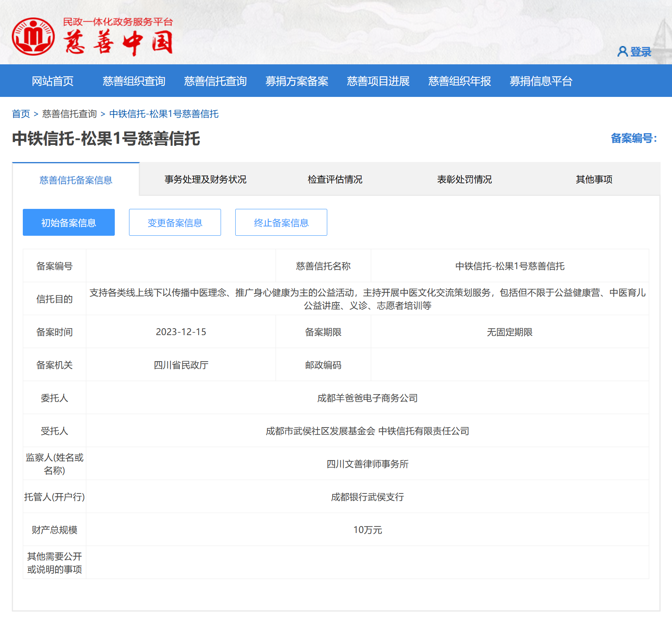Click the 其他需要公开或说明的事项 label

55,563
